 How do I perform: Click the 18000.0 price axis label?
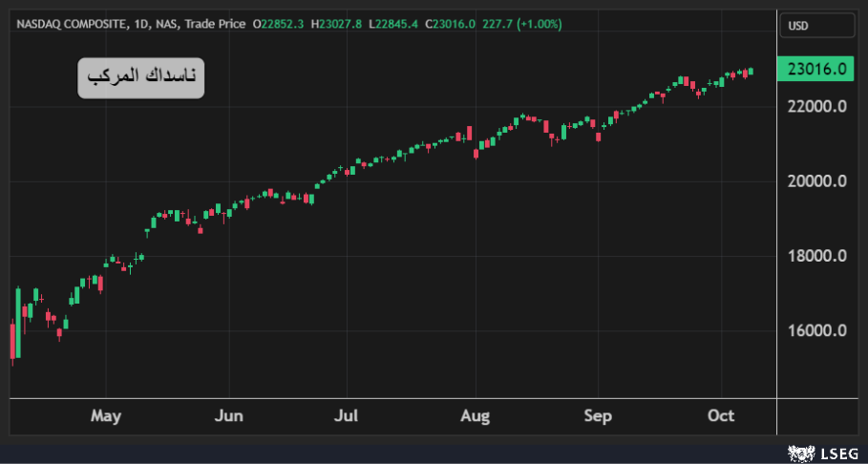tap(815, 256)
